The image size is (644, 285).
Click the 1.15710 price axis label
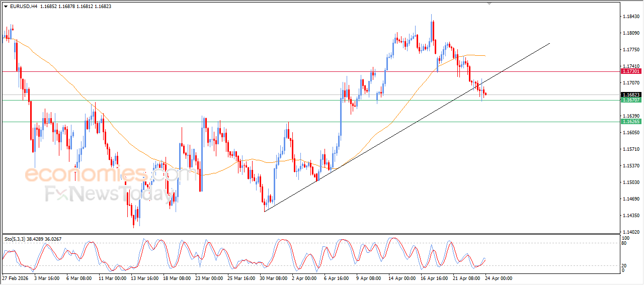tap(631, 149)
